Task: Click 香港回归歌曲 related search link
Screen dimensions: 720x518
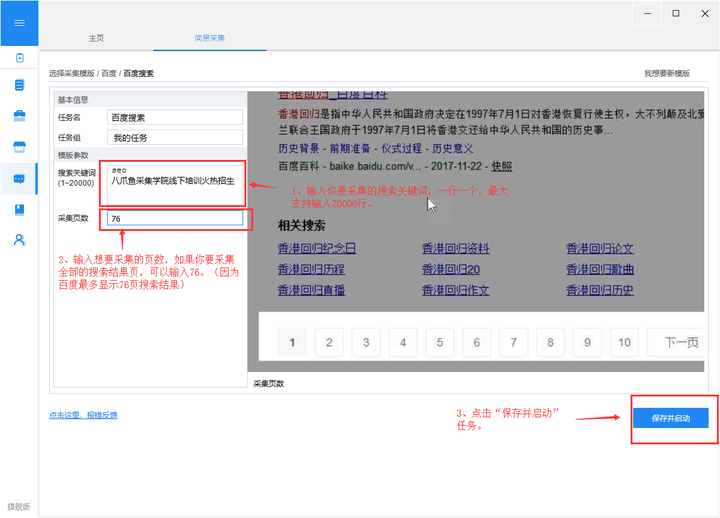Action: point(600,269)
